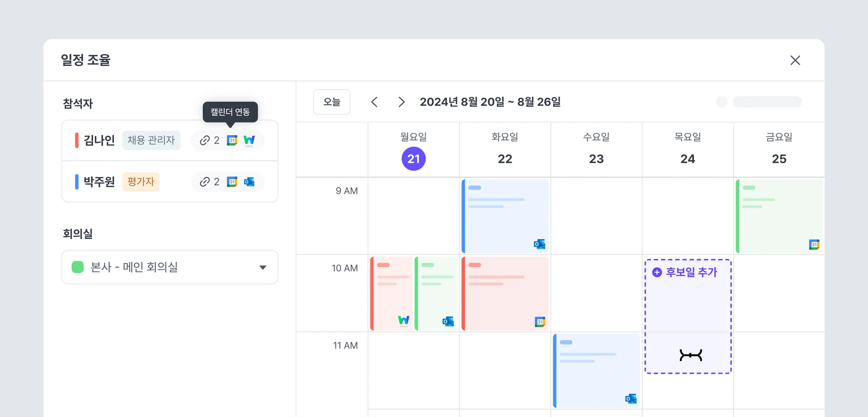The width and height of the screenshot is (868, 417).
Task: Click the green color dot beside the meeting room name
Action: [77, 267]
